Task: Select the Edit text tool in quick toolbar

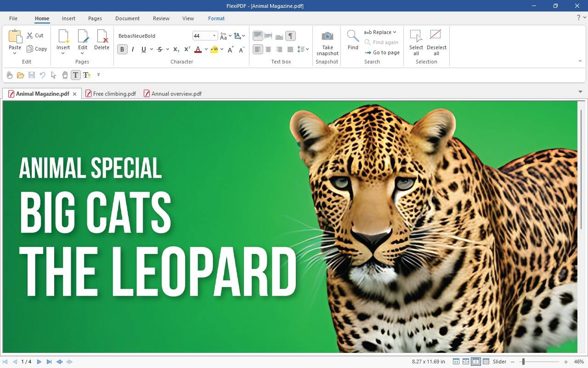Action: pos(75,75)
